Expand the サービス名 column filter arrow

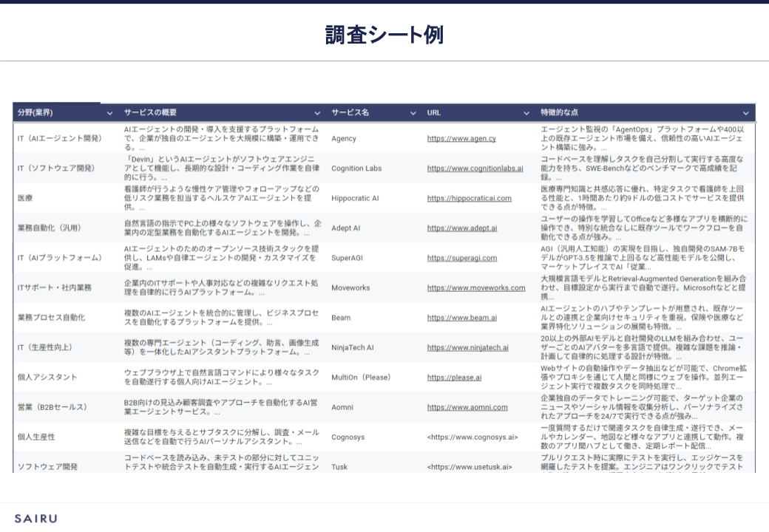413,113
